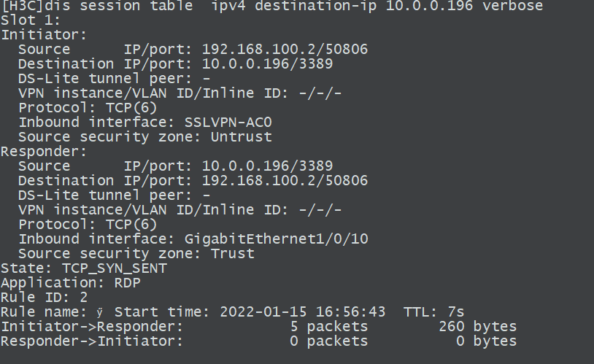Click the Trust security zone value

[232, 254]
